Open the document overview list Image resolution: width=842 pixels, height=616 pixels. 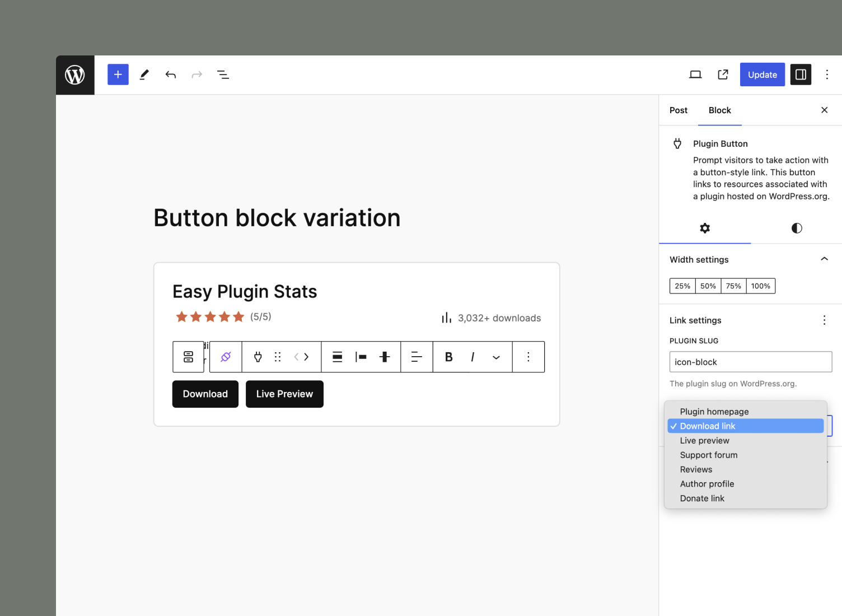[x=223, y=74]
